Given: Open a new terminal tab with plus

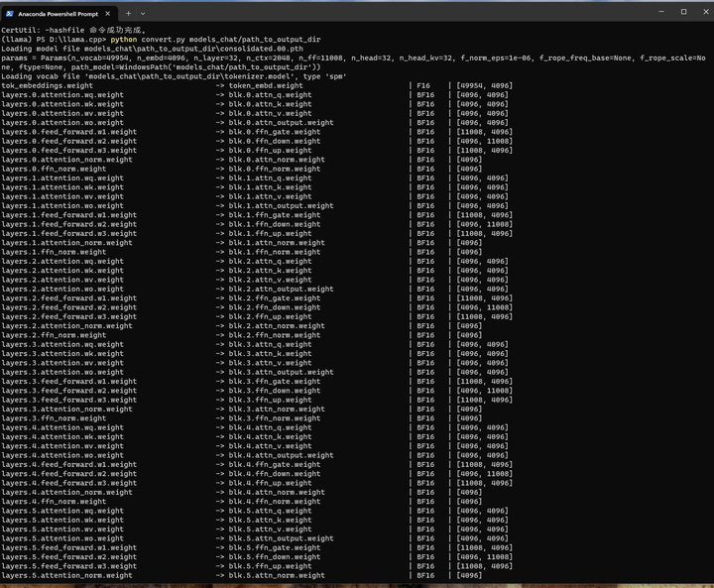Looking at the screenshot, I should click(128, 14).
